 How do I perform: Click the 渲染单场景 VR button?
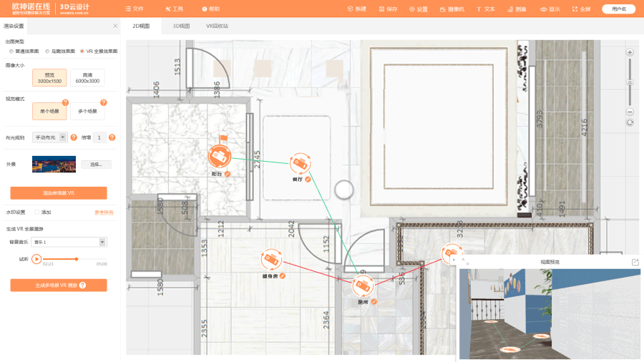(59, 193)
